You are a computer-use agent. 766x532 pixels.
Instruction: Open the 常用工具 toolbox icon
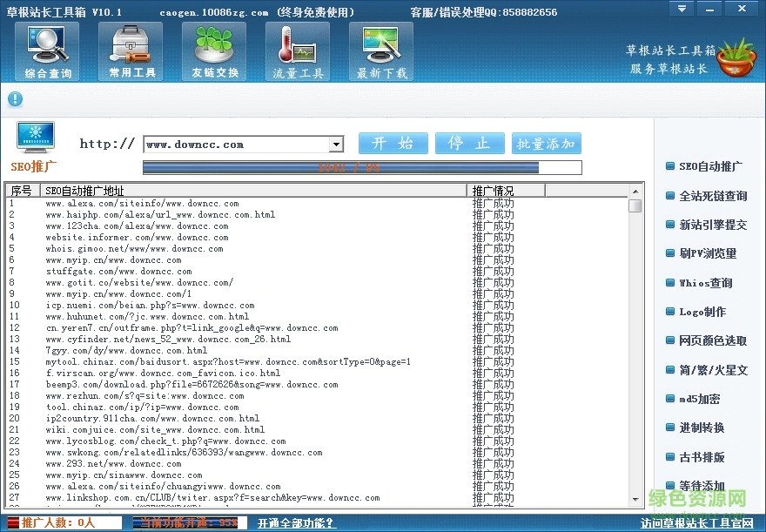pyautogui.click(x=131, y=51)
